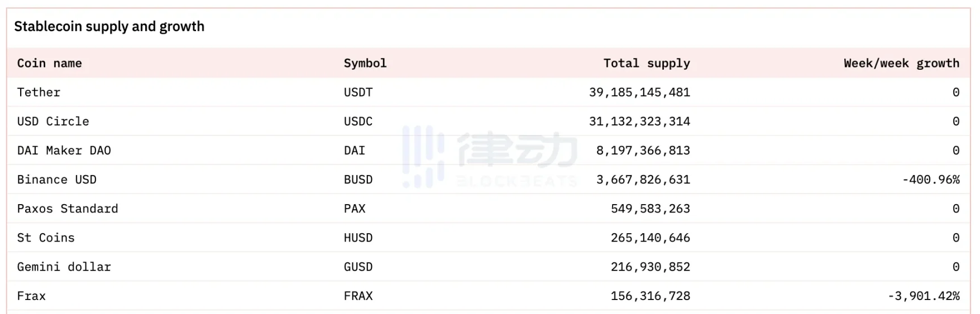Viewport: 980px width, 314px height.
Task: Click the PAX symbol cell
Action: tap(355, 209)
